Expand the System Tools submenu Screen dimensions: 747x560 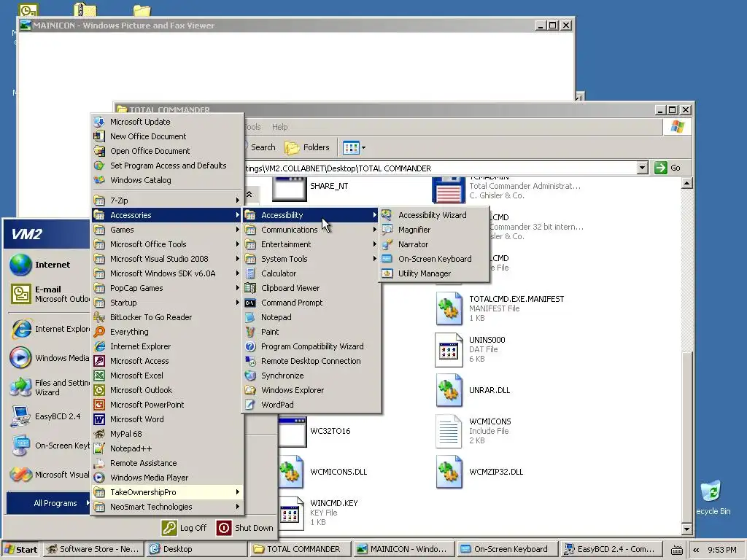click(x=311, y=259)
